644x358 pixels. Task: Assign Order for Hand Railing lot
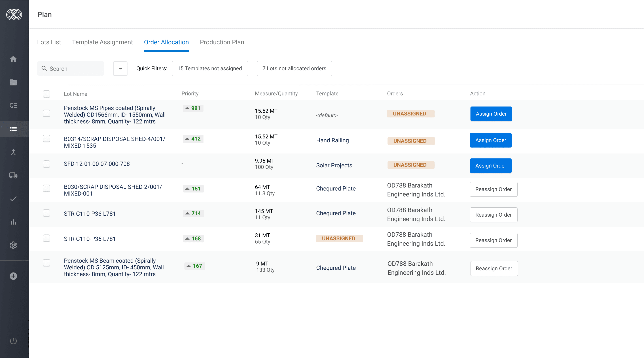point(491,140)
